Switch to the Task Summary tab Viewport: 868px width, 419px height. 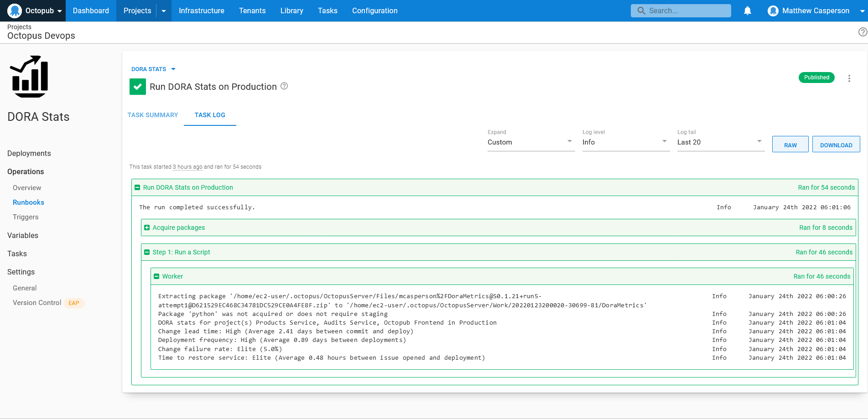pyautogui.click(x=153, y=115)
